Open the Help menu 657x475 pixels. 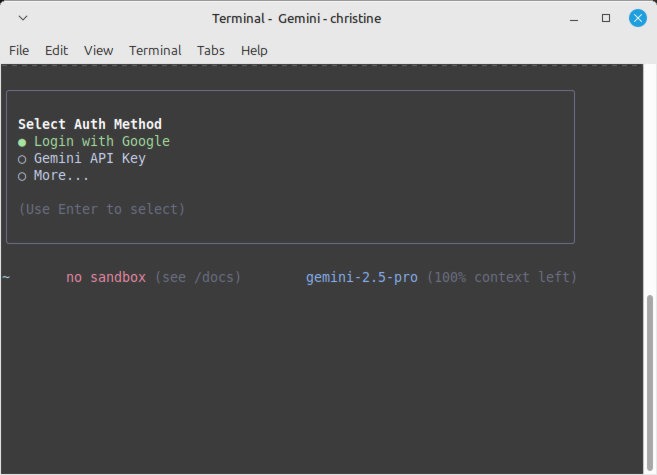254,51
